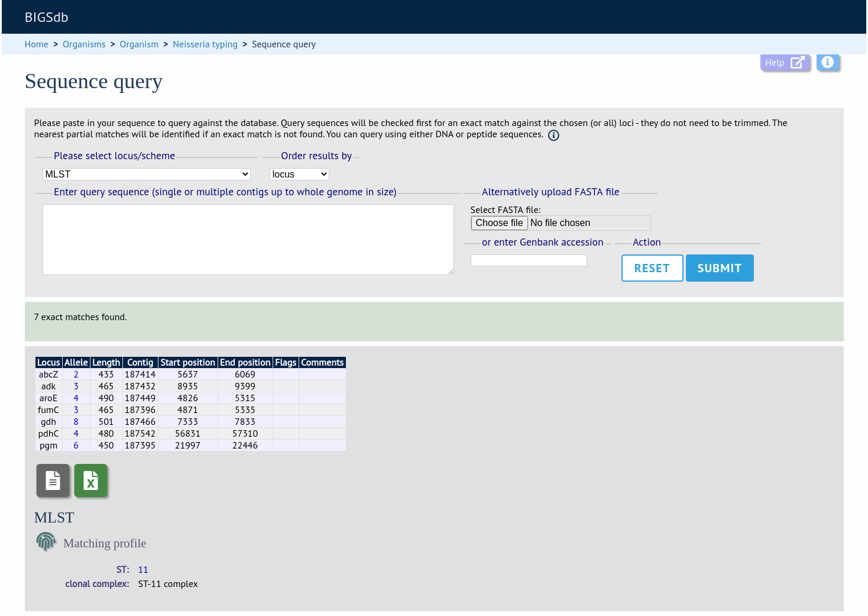Image resolution: width=868 pixels, height=616 pixels.
Task: Click the RESET button
Action: (652, 268)
